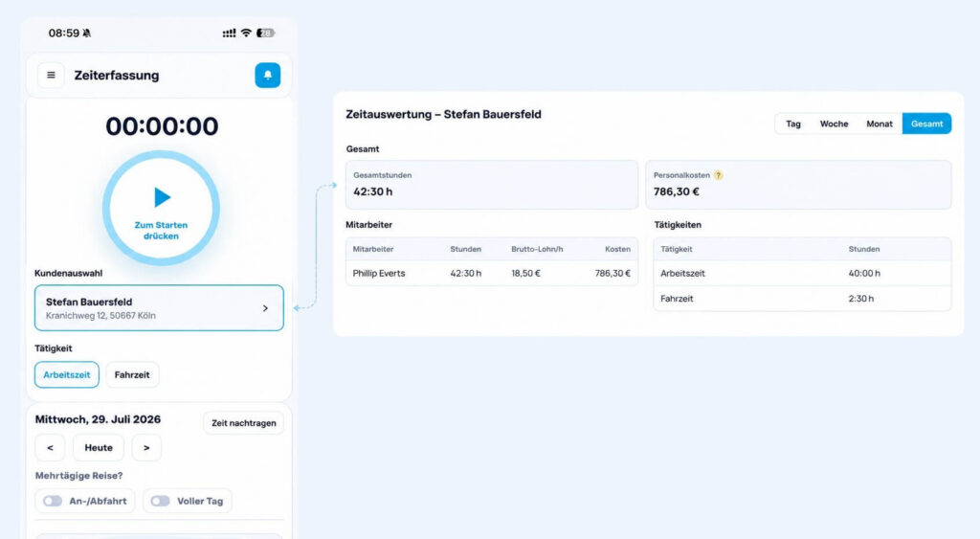980x539 pixels.
Task: Go to the next day with the > button
Action: click(146, 448)
